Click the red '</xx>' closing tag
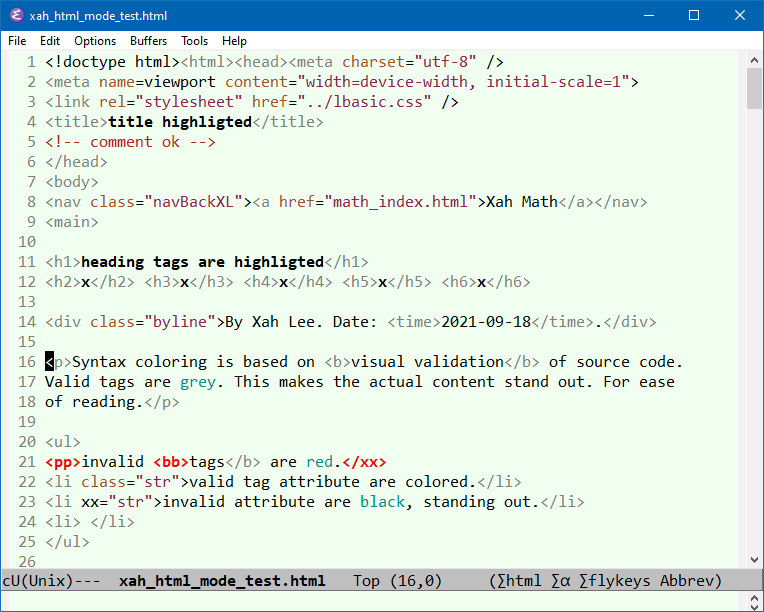The height and width of the screenshot is (612, 764). (x=364, y=461)
